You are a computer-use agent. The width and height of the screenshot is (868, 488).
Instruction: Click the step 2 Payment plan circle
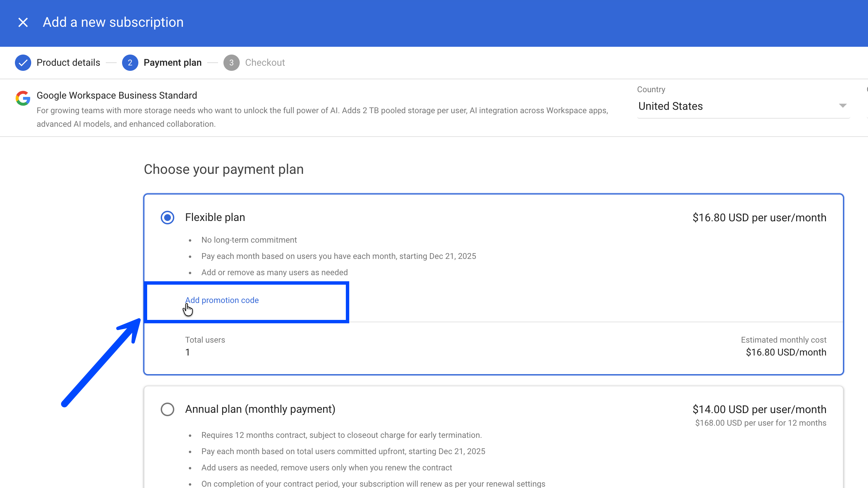(130, 63)
